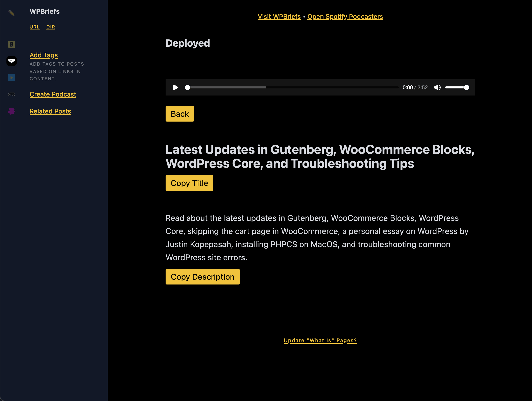Adjust the audio volume slider
The height and width of the screenshot is (401, 532).
tap(457, 87)
